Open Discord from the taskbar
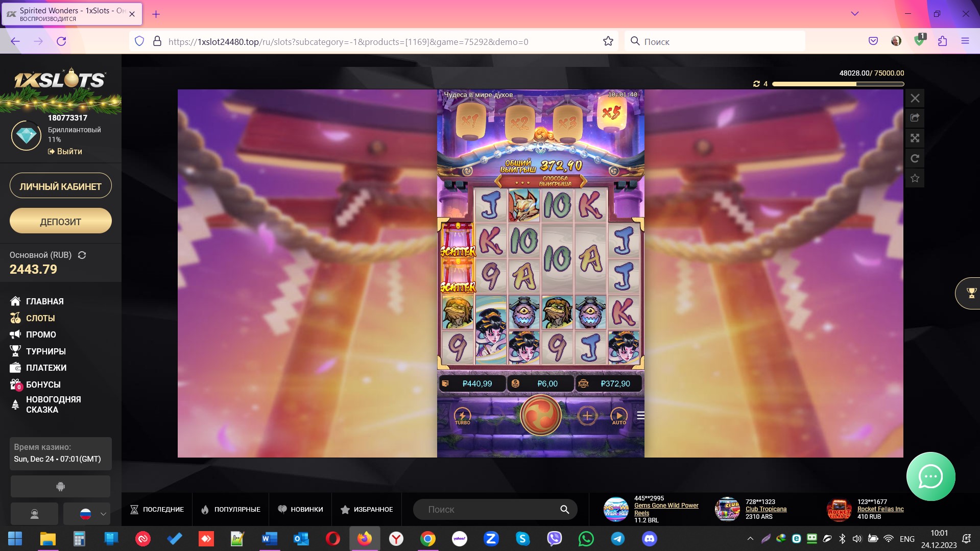Viewport: 980px width, 551px height. pyautogui.click(x=650, y=539)
